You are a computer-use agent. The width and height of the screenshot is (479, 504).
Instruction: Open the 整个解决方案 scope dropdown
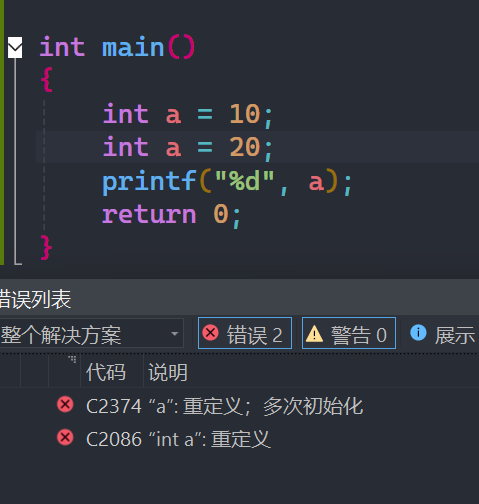(x=91, y=333)
